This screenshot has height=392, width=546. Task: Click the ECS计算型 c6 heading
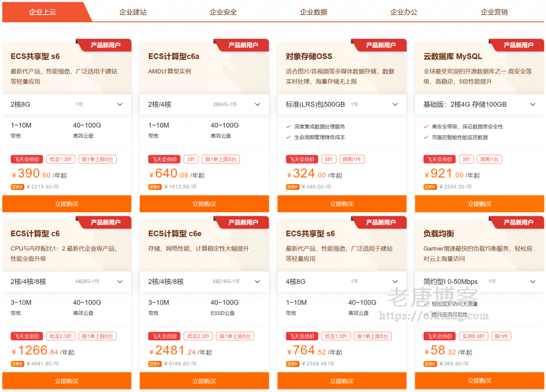pos(35,234)
